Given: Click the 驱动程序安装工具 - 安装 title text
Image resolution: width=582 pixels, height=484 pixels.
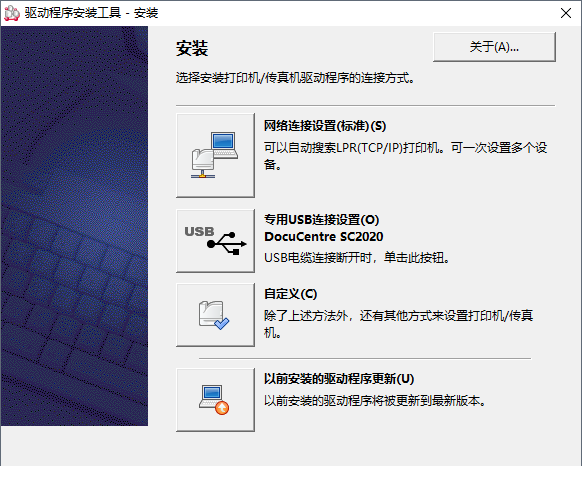Looking at the screenshot, I should [x=91, y=13].
